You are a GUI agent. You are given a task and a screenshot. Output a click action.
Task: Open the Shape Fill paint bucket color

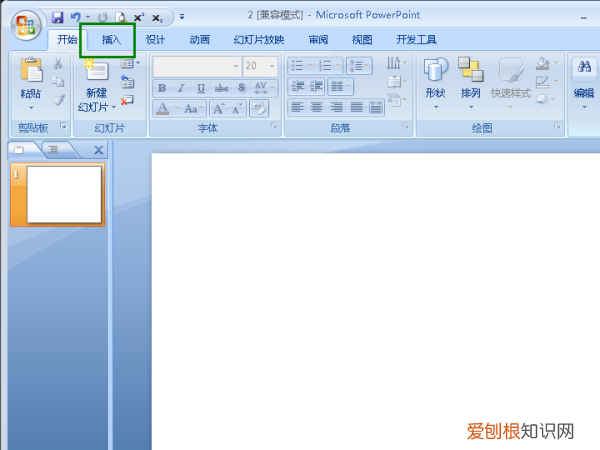[543, 64]
